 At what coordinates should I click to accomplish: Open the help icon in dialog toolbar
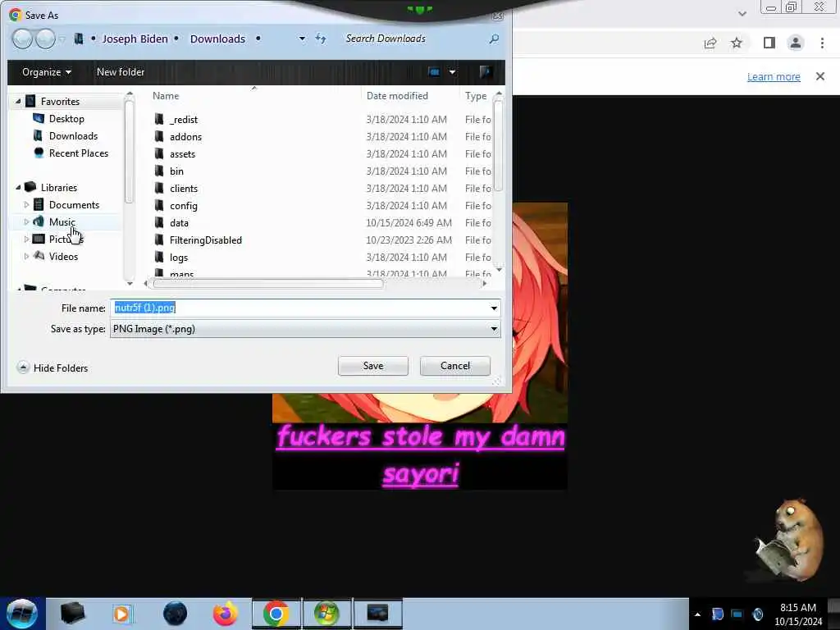(x=486, y=72)
